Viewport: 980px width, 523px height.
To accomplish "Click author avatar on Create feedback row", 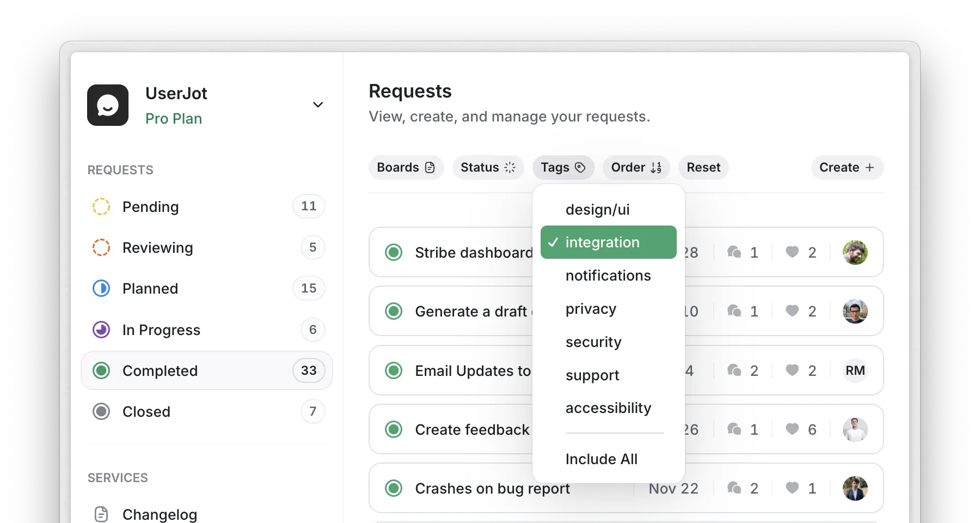I will click(855, 429).
